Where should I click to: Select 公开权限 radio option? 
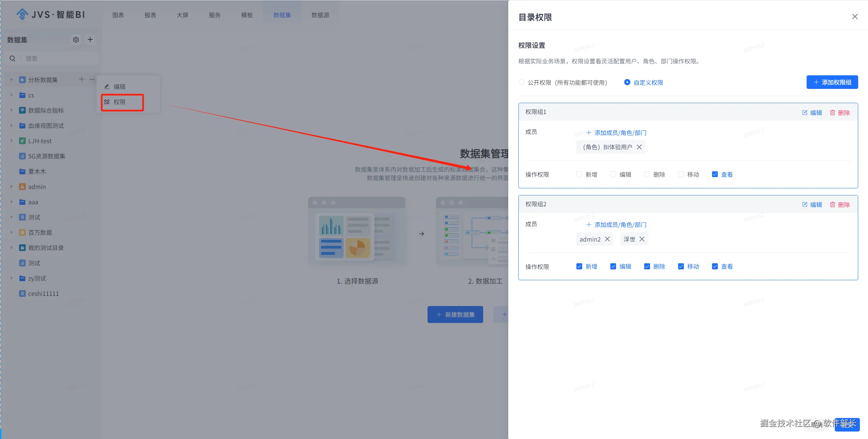[521, 82]
